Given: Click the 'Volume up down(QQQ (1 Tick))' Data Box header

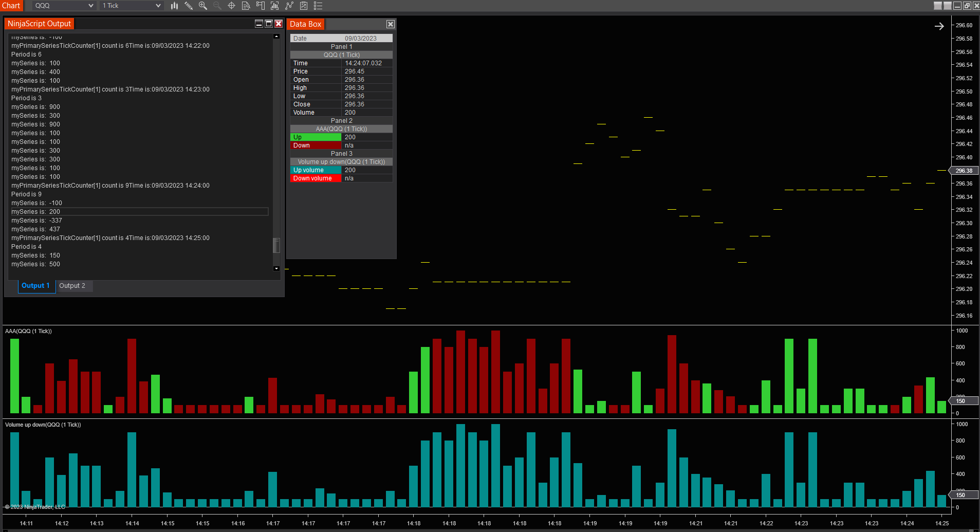Looking at the screenshot, I should (x=341, y=162).
